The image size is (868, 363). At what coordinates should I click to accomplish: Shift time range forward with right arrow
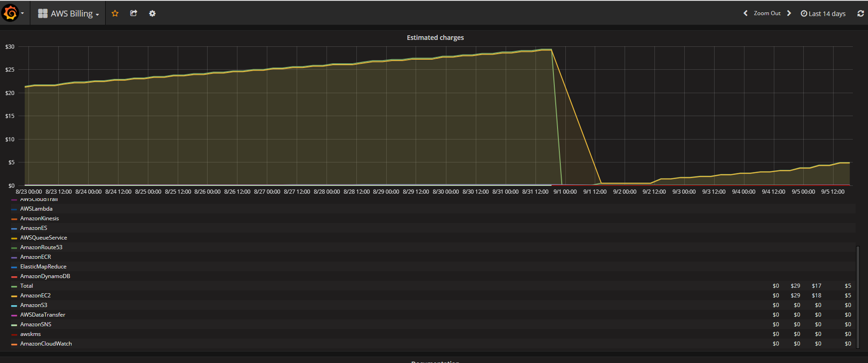pos(789,13)
